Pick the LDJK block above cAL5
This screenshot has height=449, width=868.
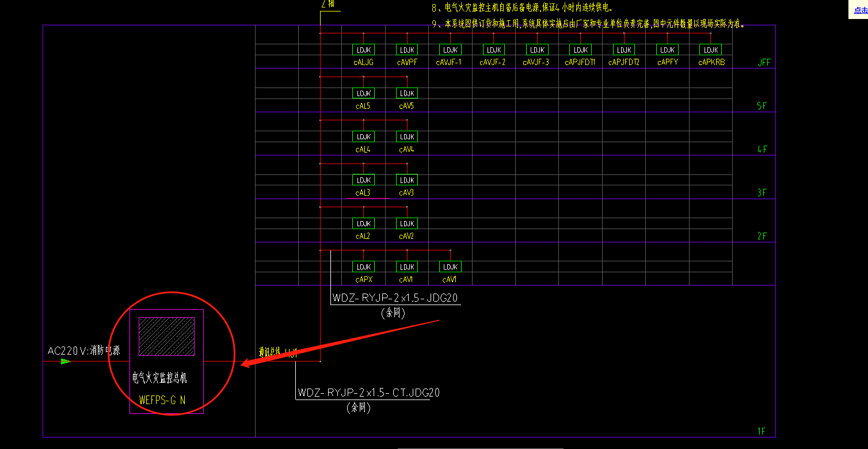pos(364,93)
